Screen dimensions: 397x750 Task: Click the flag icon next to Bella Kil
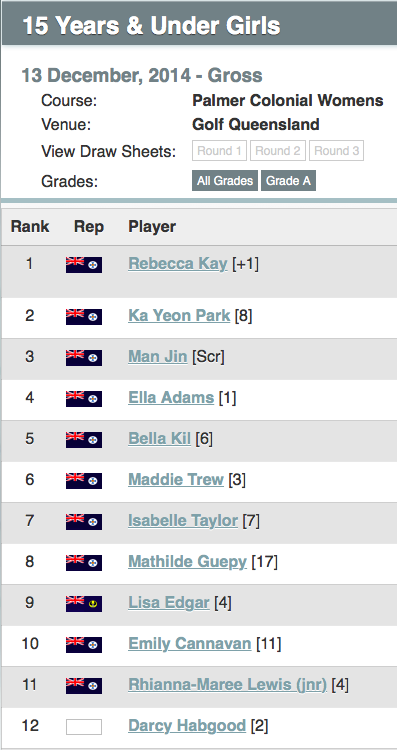(x=84, y=440)
